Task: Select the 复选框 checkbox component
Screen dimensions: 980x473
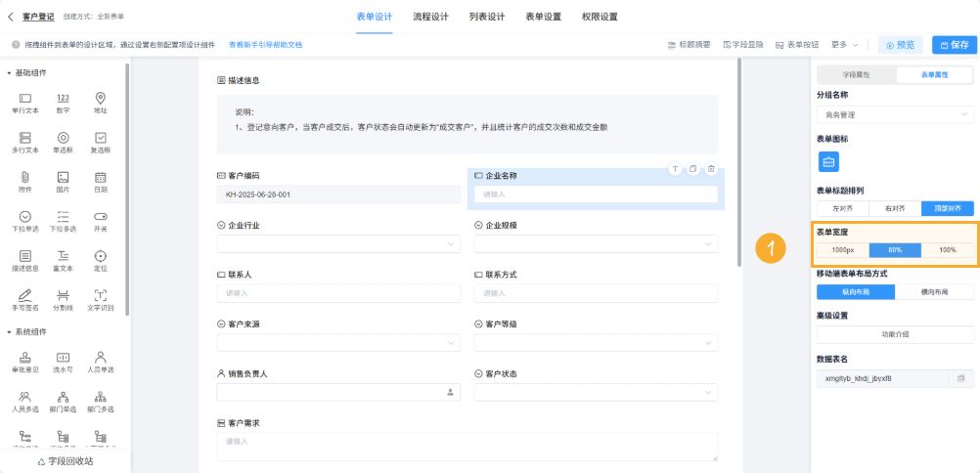Action: point(100,143)
